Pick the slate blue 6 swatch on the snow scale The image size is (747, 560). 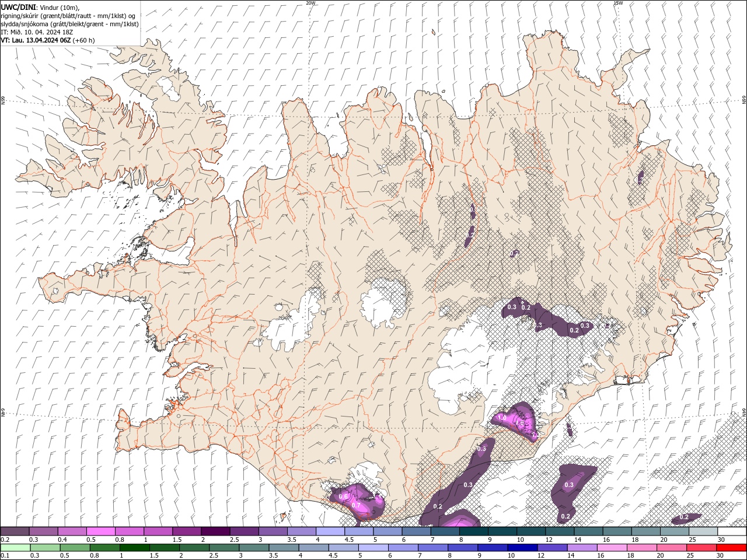pos(416,531)
